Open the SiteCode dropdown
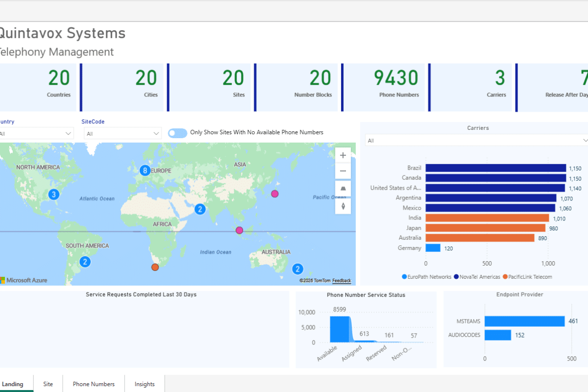588x392 pixels. click(x=122, y=133)
